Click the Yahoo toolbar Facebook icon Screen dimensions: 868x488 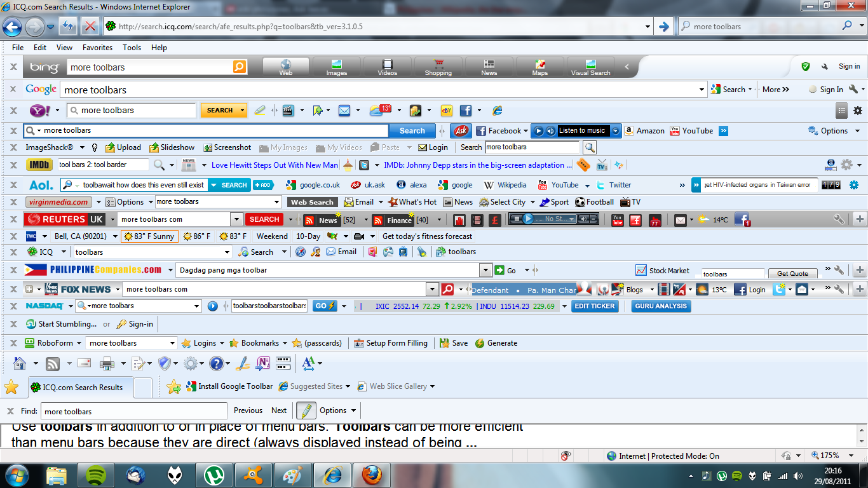point(466,111)
